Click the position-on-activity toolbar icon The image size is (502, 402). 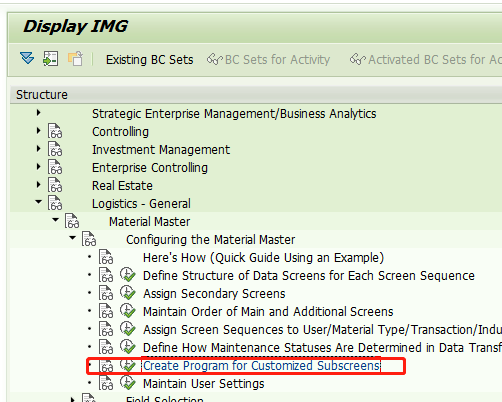(51, 59)
